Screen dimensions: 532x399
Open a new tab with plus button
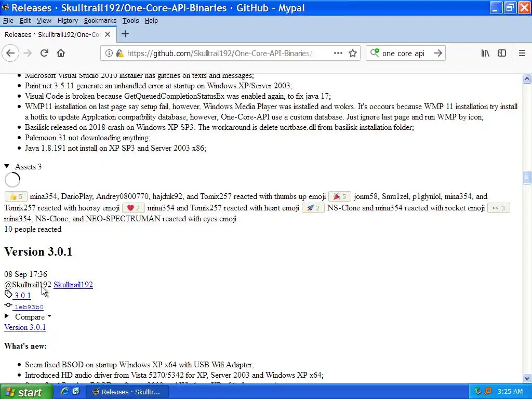125,34
